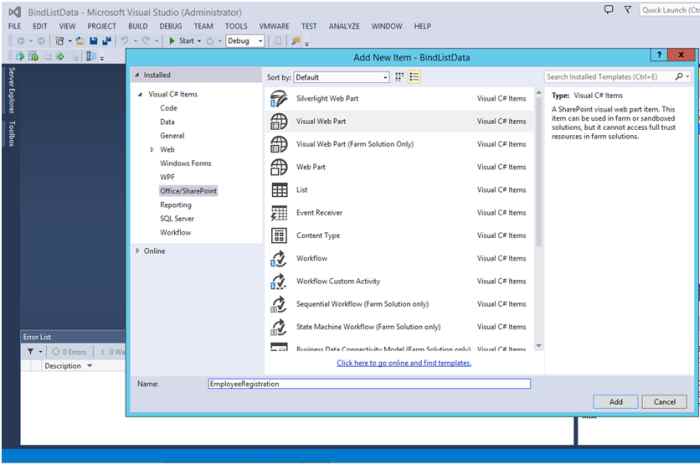Image resolution: width=700 pixels, height=465 pixels.
Task: Open the dialog help question mark
Action: coord(659,54)
